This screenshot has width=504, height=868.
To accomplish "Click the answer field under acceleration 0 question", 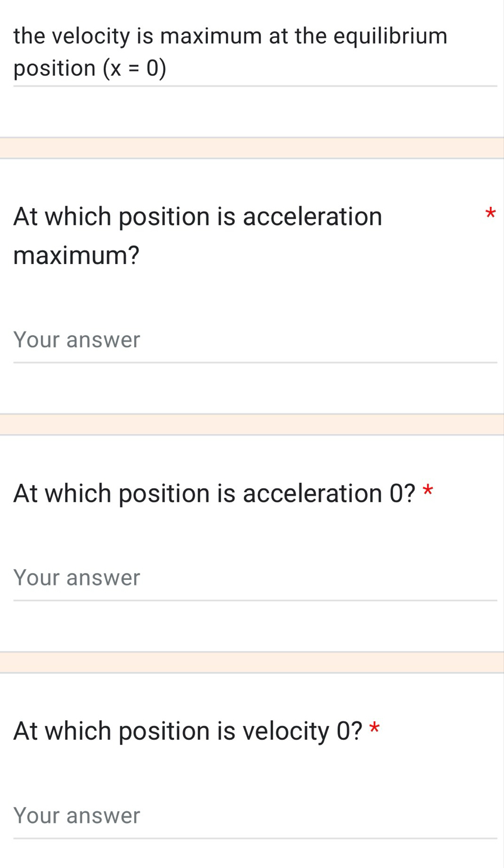I will pos(255,578).
